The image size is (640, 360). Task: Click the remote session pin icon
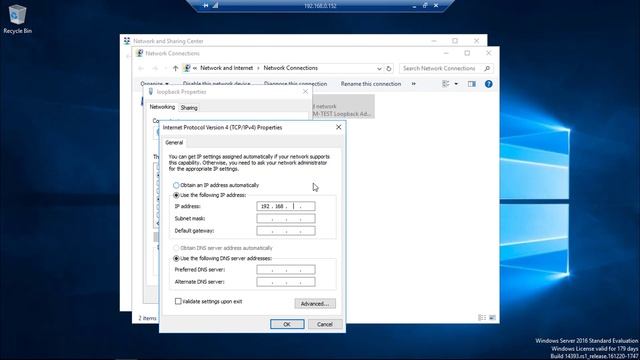(206, 6)
